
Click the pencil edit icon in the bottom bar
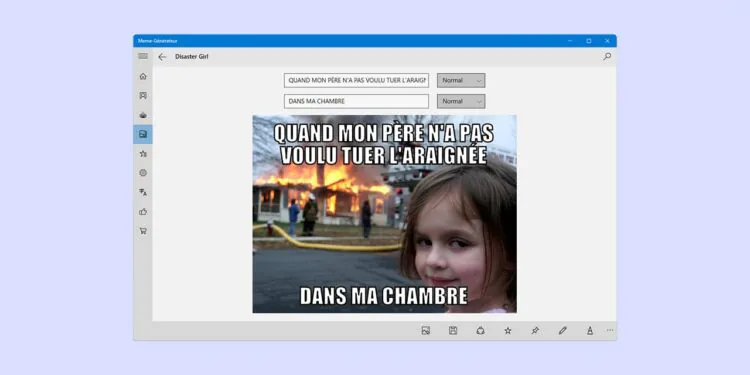[x=562, y=331]
